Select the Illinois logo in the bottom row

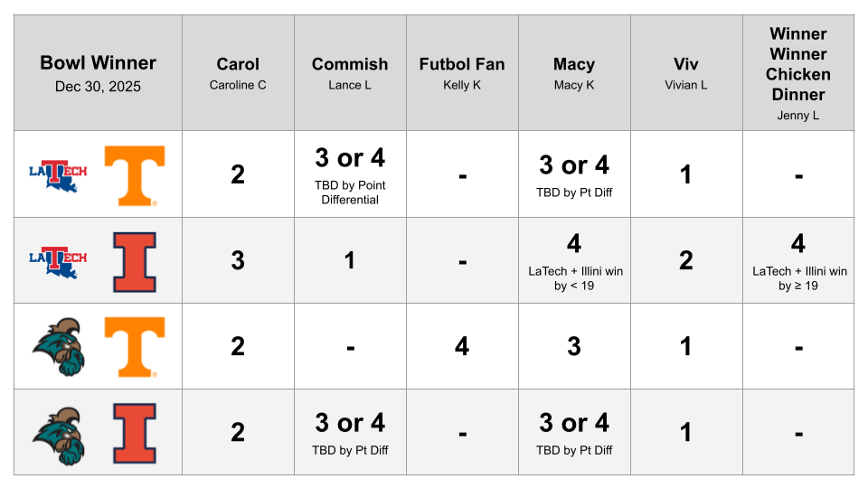click(135, 432)
